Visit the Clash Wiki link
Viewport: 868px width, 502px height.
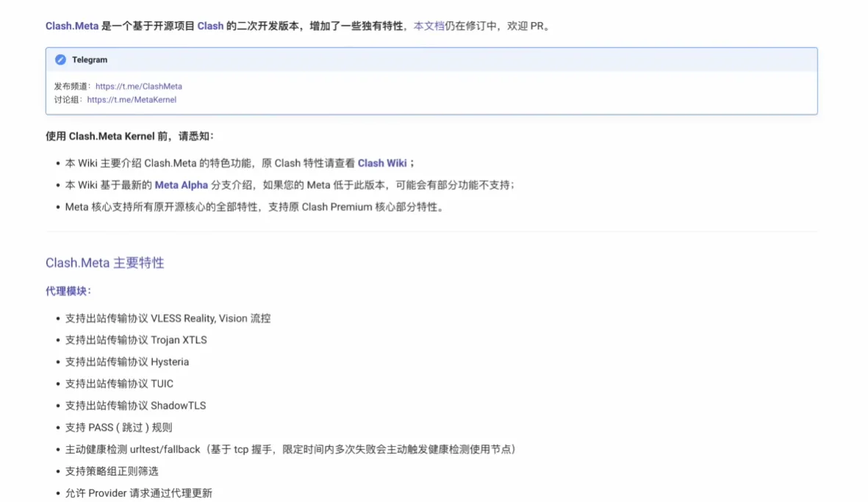click(x=382, y=163)
